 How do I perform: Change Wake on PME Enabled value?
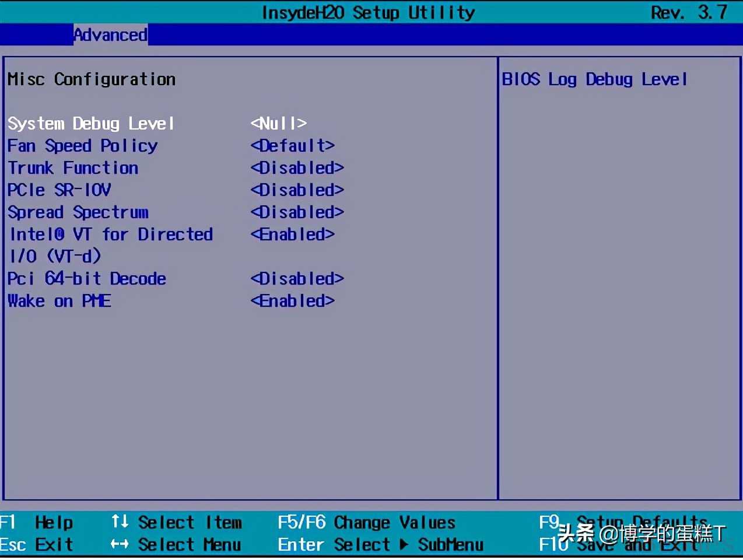[292, 301]
